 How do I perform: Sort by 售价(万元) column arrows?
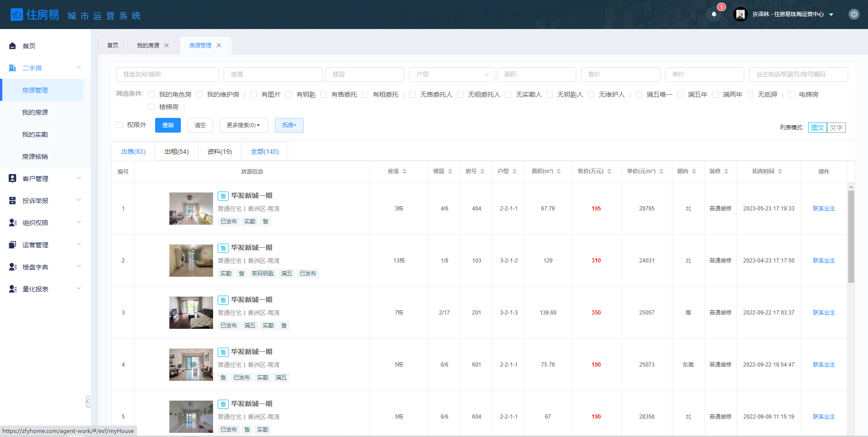(x=609, y=171)
